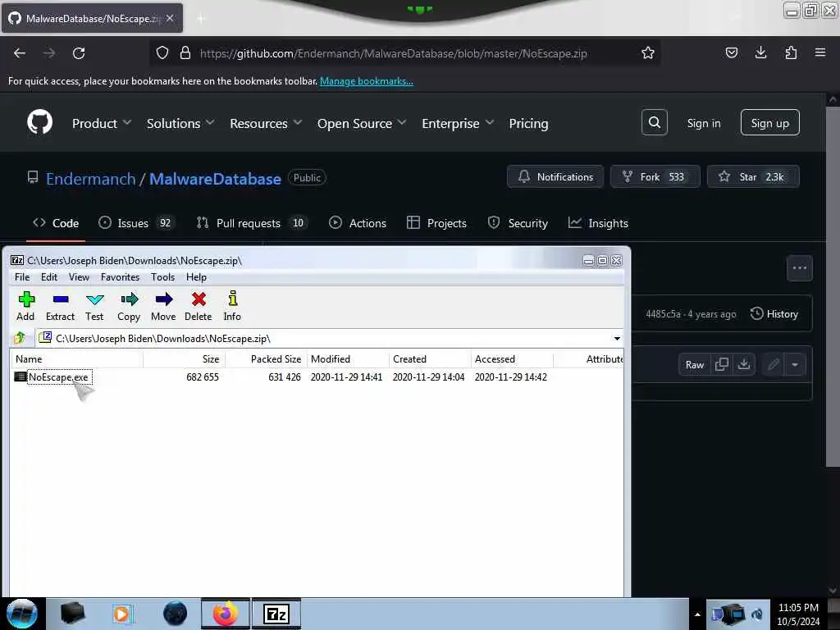Viewport: 840px width, 630px height.
Task: Click the Fork 533 button
Action: pyautogui.click(x=655, y=177)
